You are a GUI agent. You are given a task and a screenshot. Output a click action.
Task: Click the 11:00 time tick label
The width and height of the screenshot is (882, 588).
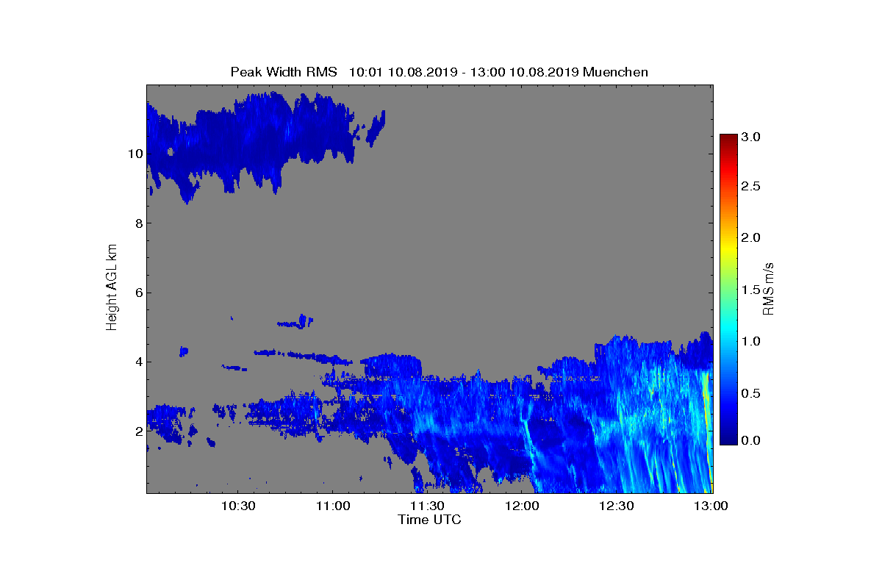332,506
